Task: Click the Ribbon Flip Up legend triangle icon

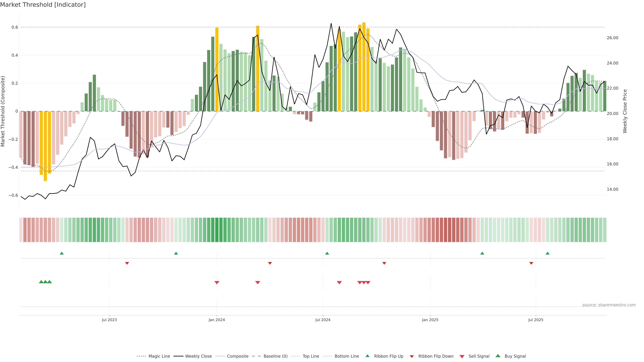Action: click(x=367, y=356)
